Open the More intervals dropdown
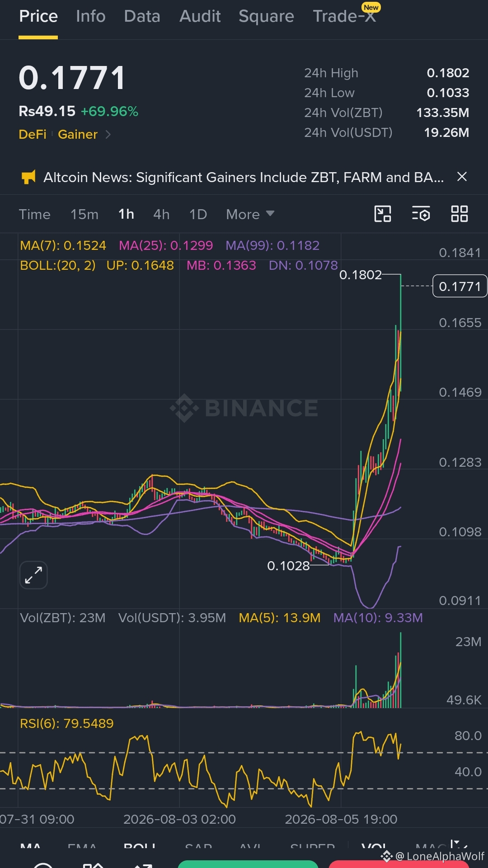Viewport: 488px width, 868px height. tap(250, 214)
